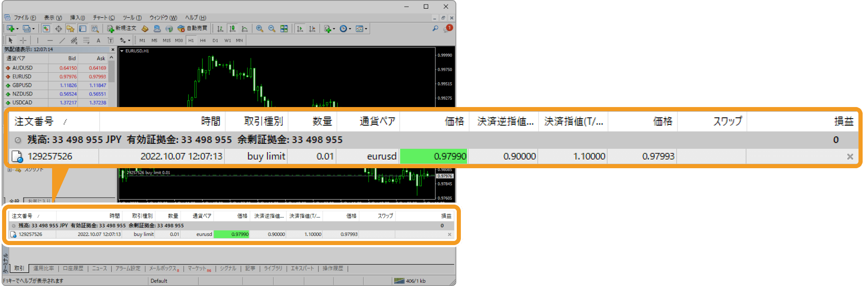Image resolution: width=868 pixels, height=286 pixels.
Task: Open the chat notification bubble with badge
Action: tap(448, 29)
